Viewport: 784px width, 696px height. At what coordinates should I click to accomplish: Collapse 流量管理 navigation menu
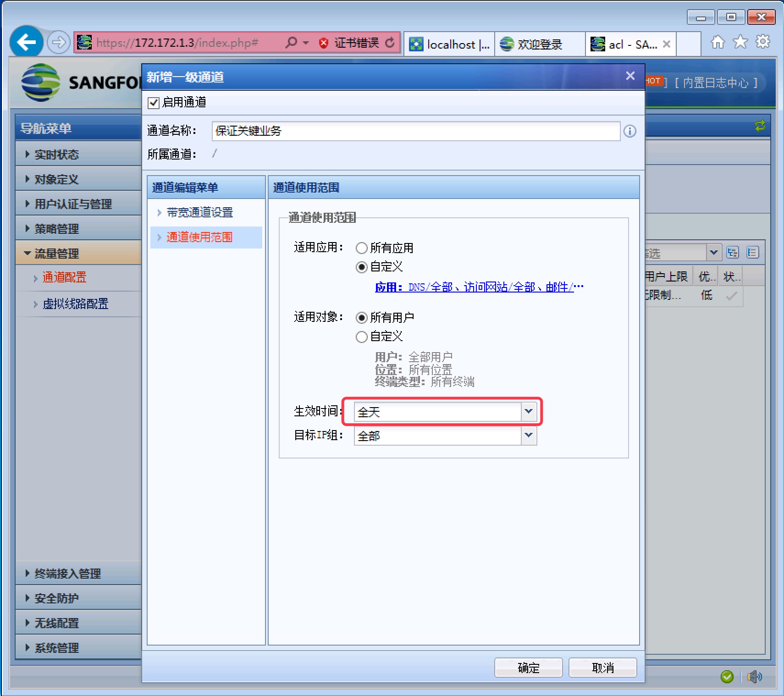pyautogui.click(x=78, y=253)
